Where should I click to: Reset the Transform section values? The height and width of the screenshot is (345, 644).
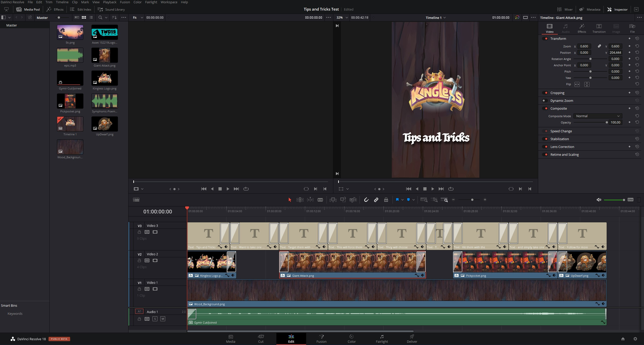(x=637, y=39)
